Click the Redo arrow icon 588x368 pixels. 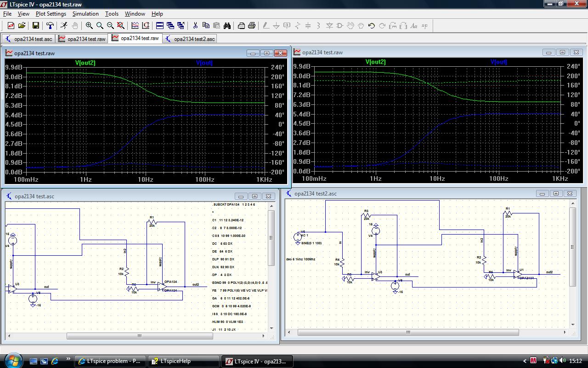tap(382, 26)
